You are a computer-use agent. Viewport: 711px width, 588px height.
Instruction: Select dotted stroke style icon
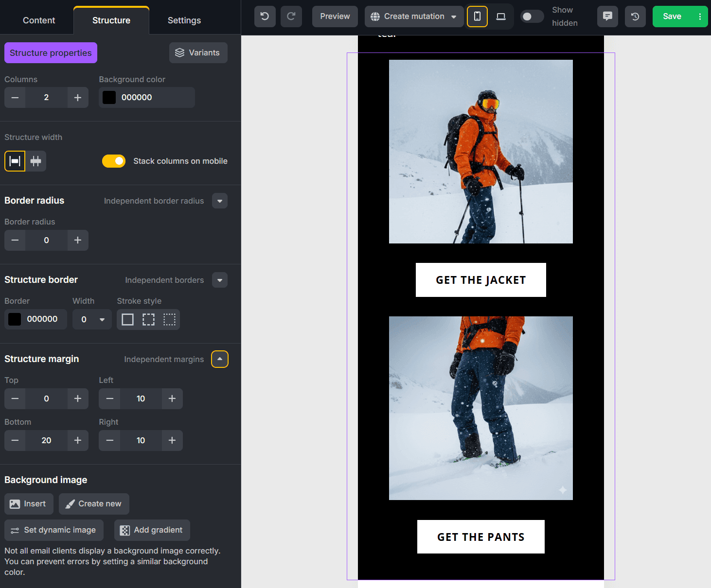(169, 319)
